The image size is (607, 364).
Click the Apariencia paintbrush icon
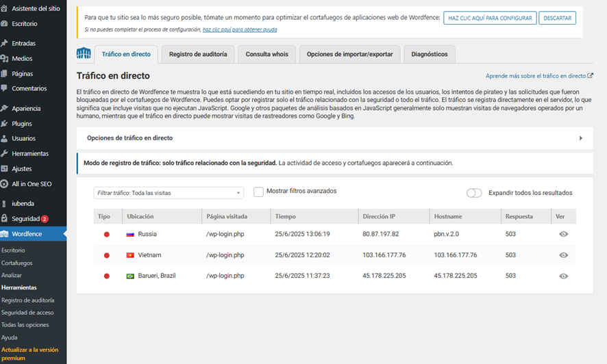click(x=4, y=108)
